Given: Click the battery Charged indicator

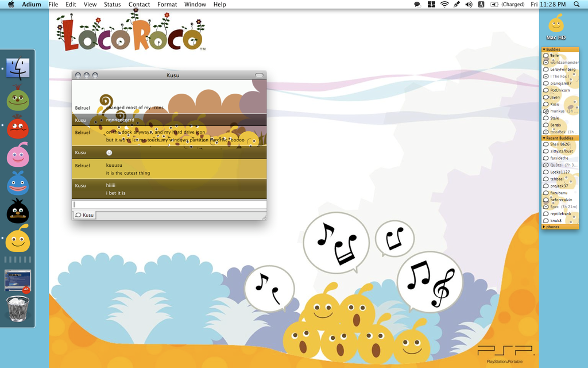Looking at the screenshot, I should point(508,5).
